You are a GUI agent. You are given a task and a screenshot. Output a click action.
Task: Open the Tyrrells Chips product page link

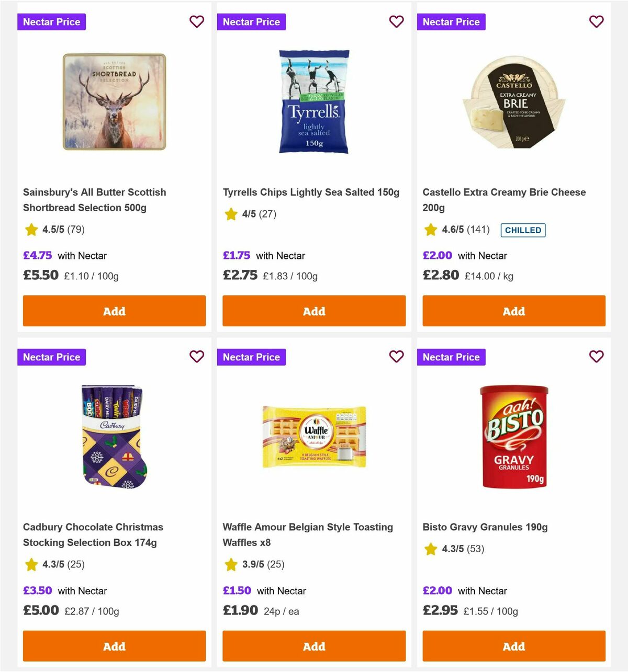click(x=311, y=192)
